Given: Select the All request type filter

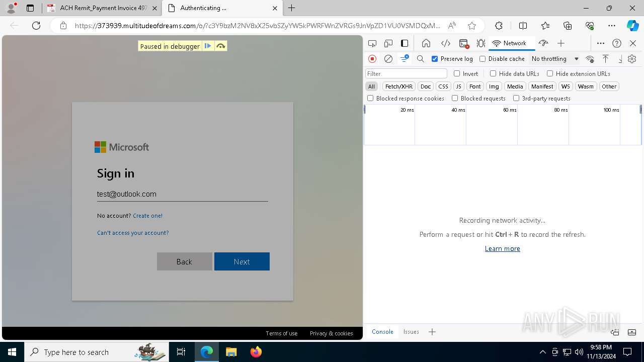Looking at the screenshot, I should 371,86.
